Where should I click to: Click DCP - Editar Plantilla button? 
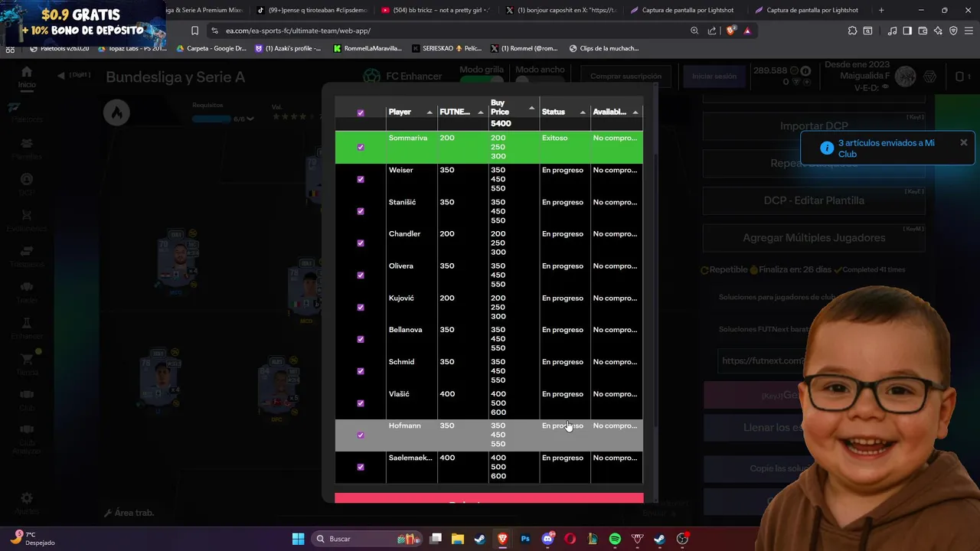tap(814, 201)
